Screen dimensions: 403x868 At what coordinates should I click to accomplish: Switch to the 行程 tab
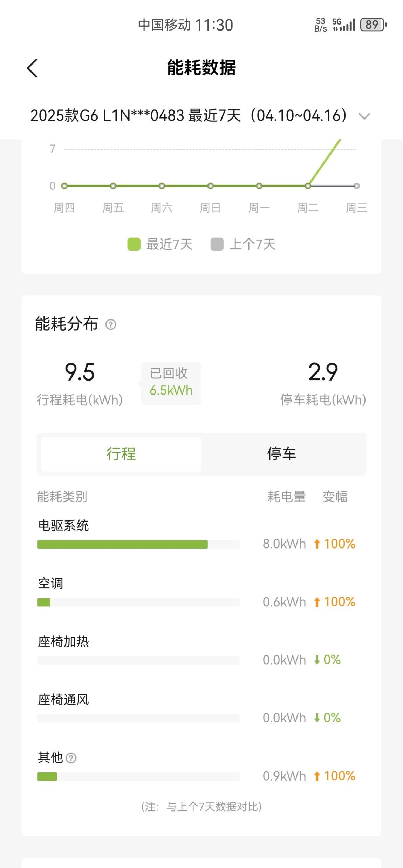121,454
